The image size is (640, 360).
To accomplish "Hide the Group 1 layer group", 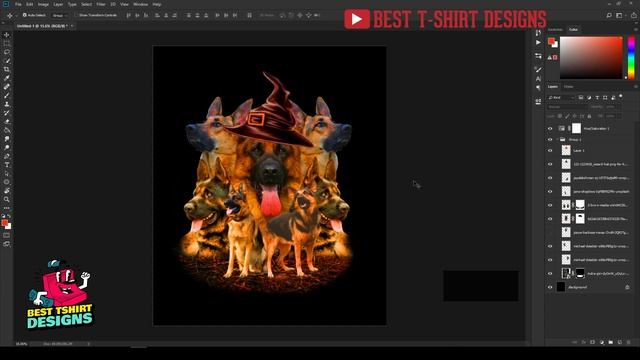I will 550,140.
